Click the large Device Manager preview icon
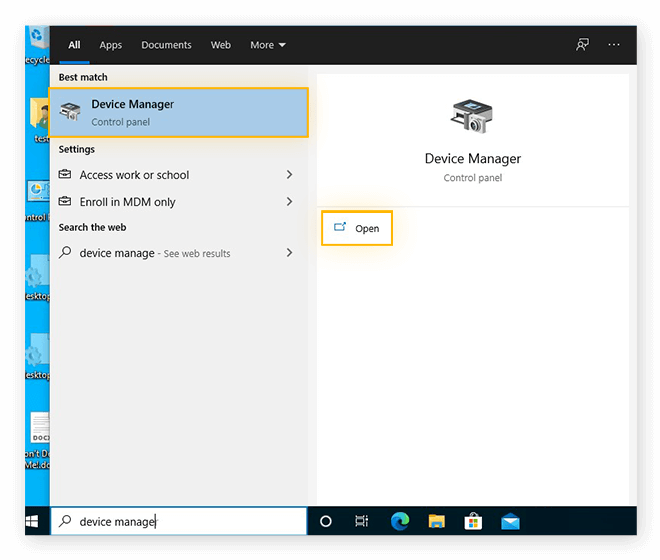This screenshot has height=560, width=660. (x=472, y=117)
